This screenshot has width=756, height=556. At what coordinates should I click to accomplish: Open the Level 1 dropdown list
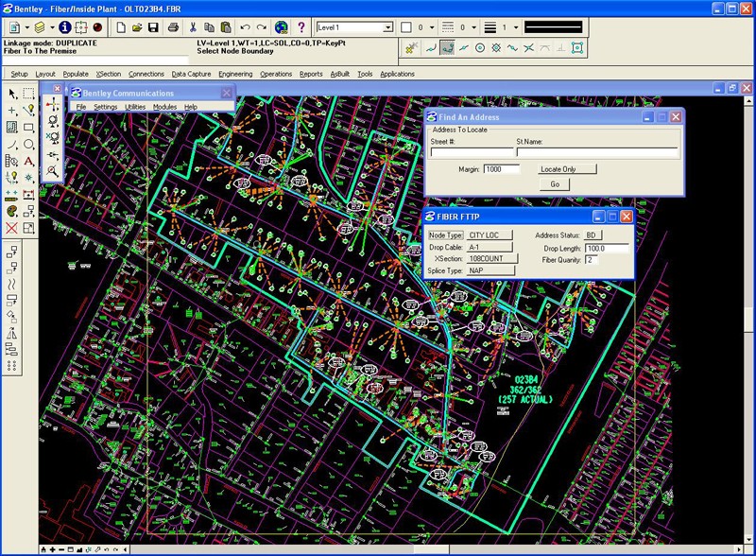tap(388, 28)
